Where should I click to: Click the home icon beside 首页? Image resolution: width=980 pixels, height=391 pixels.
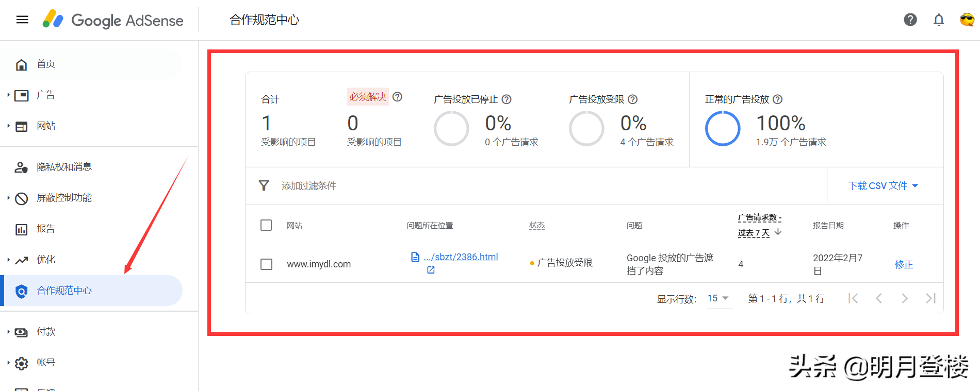click(x=21, y=64)
